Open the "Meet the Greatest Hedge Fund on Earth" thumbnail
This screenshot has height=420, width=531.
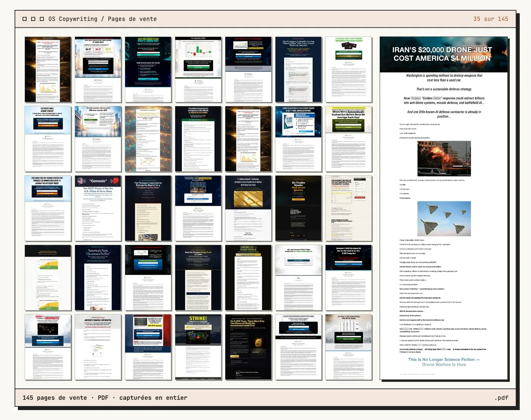click(x=198, y=278)
